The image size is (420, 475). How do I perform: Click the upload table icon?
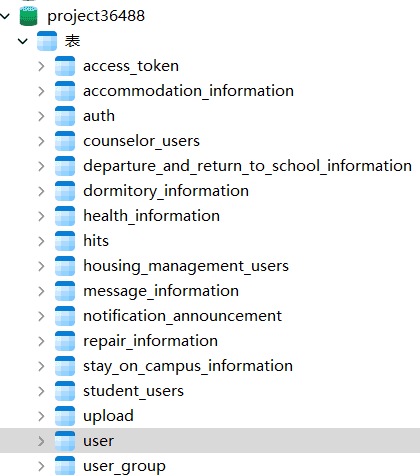[65, 416]
